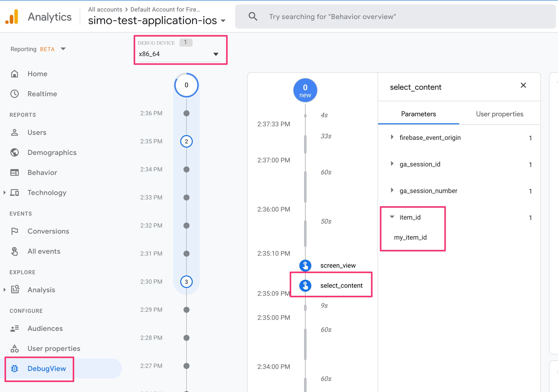
Task: Expand the ga_session_number parameter
Action: coord(392,190)
